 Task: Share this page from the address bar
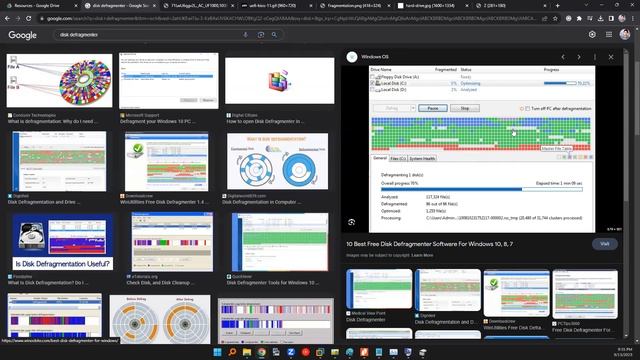click(x=544, y=18)
